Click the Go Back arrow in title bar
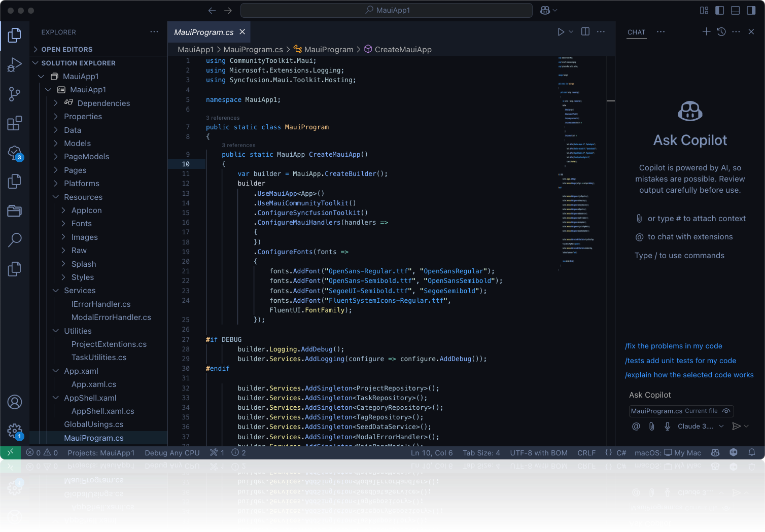 pyautogui.click(x=212, y=10)
